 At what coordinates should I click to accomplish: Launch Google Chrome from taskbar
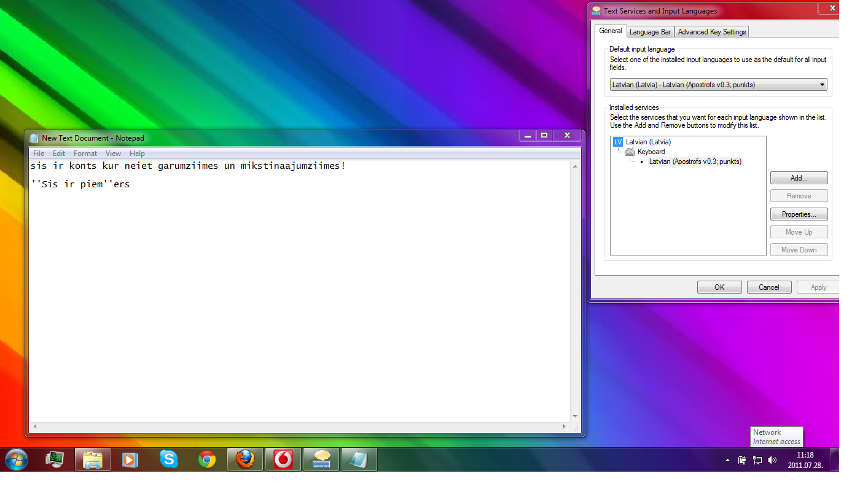click(207, 459)
